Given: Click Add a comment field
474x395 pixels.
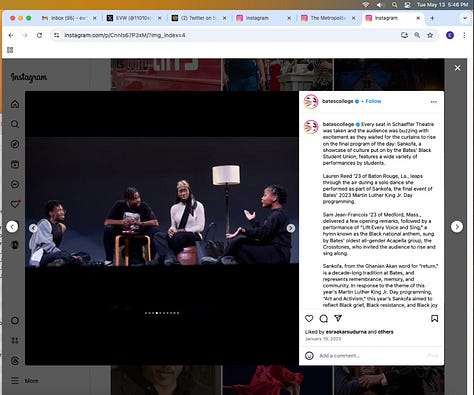Looking at the screenshot, I should tap(370, 356).
